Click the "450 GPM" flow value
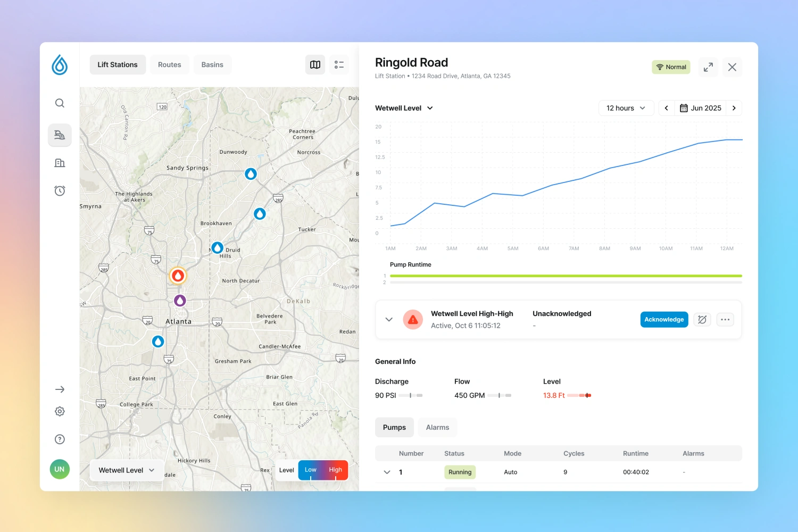 coord(470,395)
